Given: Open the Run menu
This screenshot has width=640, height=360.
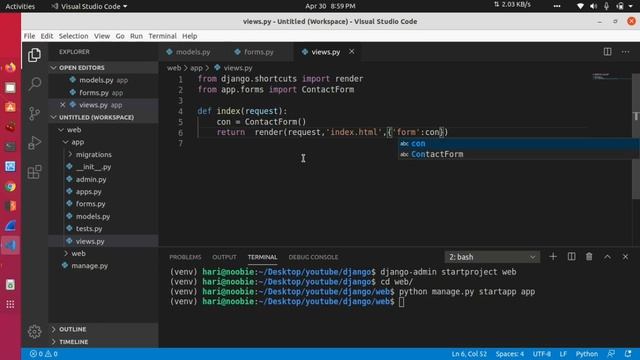Looking at the screenshot, I should point(136,36).
